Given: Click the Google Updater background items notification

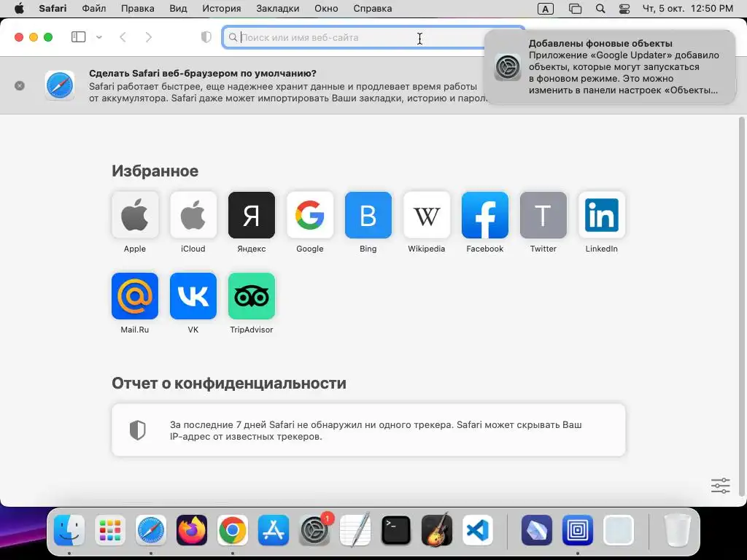Looking at the screenshot, I should (x=610, y=66).
